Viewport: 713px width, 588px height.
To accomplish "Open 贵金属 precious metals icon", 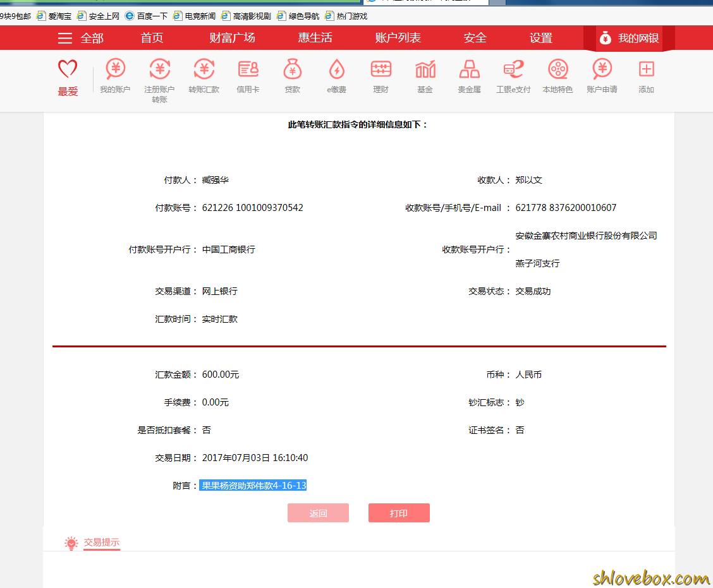I will click(469, 69).
